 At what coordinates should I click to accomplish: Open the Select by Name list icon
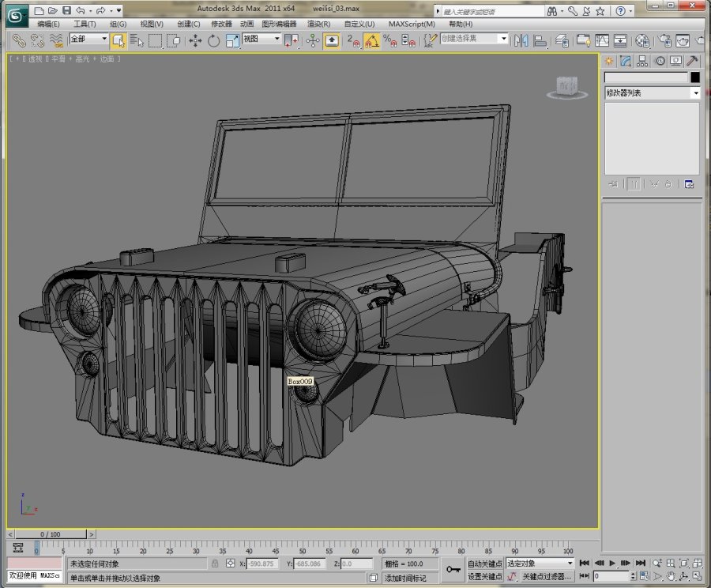[x=137, y=41]
